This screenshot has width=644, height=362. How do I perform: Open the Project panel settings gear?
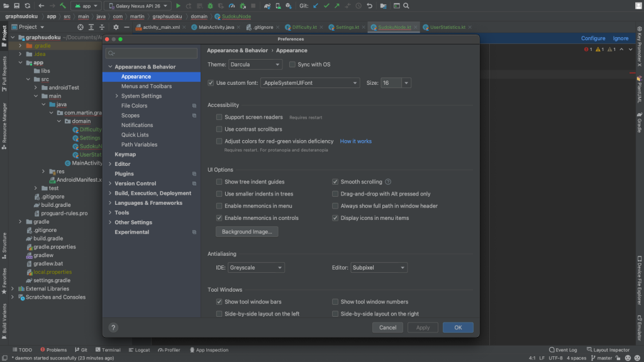click(x=115, y=28)
